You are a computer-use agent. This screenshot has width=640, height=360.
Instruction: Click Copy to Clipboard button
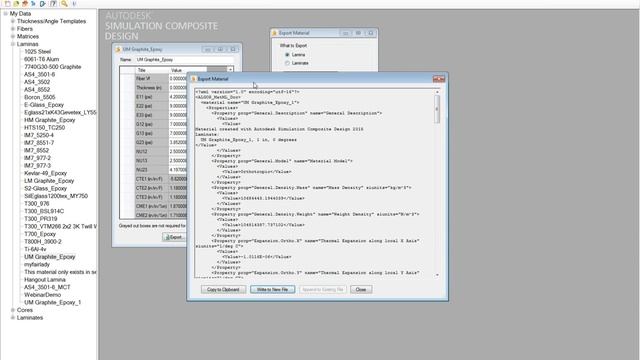pyautogui.click(x=223, y=289)
